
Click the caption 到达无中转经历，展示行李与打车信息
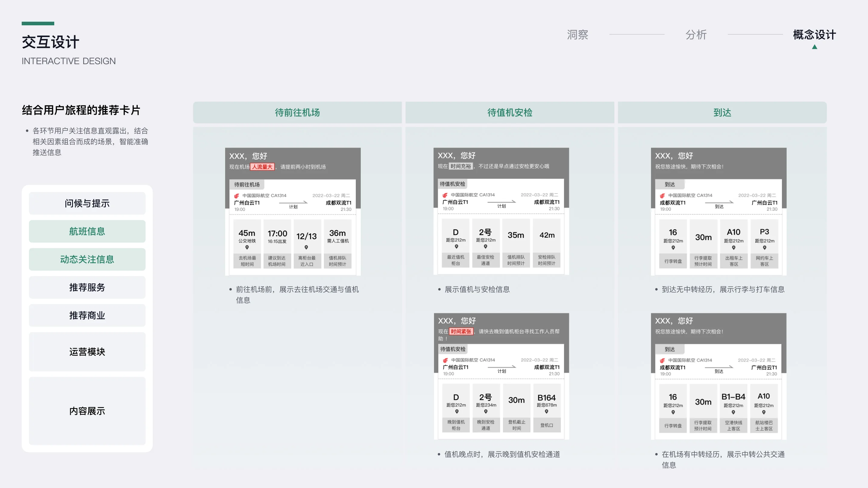click(x=723, y=289)
